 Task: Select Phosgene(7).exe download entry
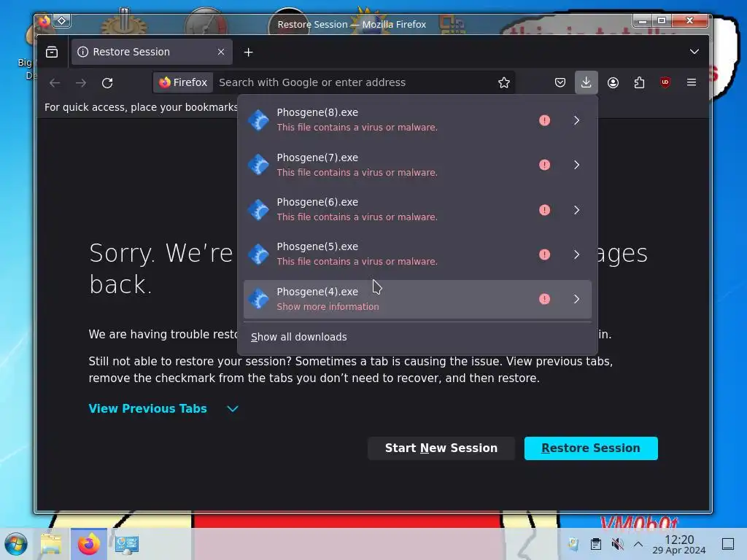point(417,165)
